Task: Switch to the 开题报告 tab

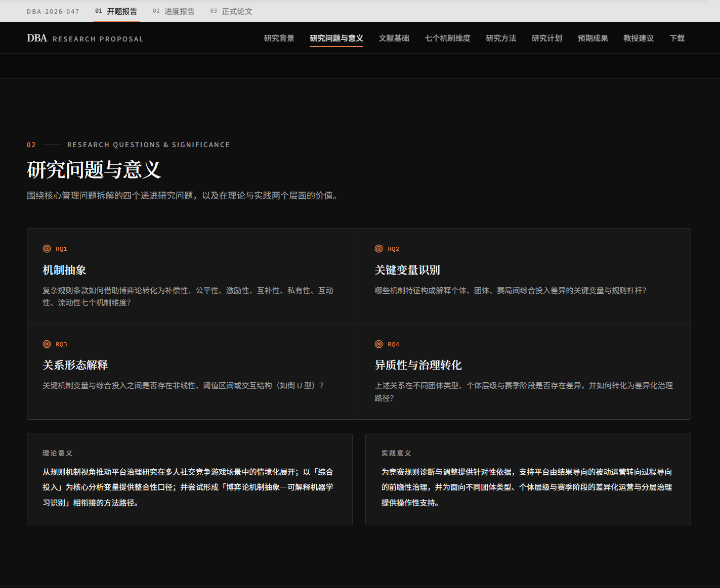Action: [116, 11]
